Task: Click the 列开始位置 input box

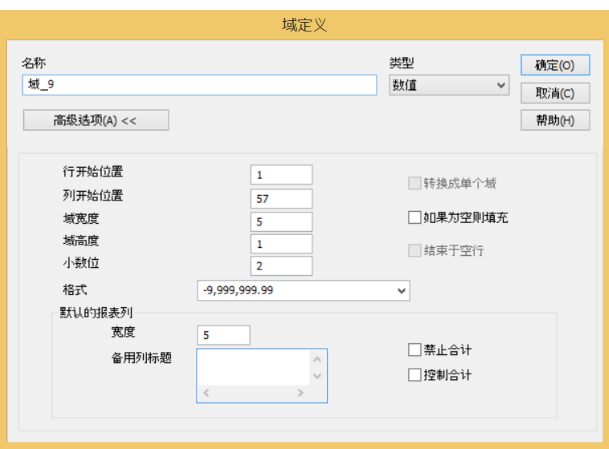Action: pos(281,198)
